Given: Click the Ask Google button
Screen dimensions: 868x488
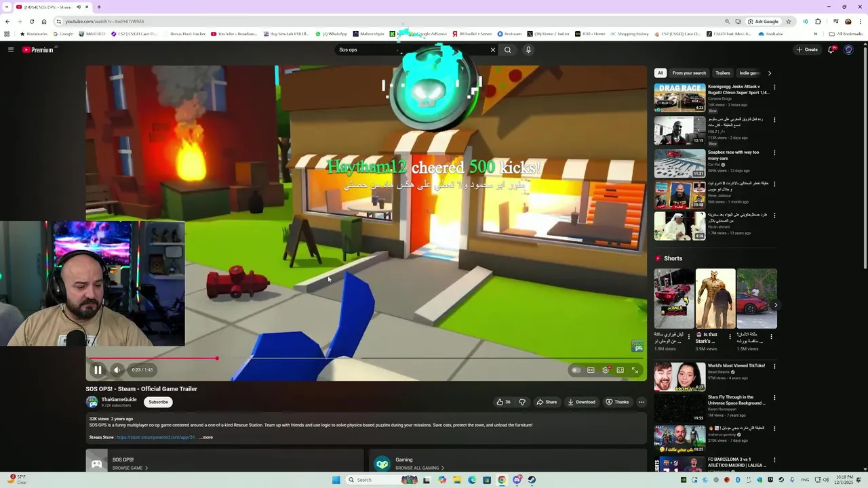Looking at the screenshot, I should point(763,22).
